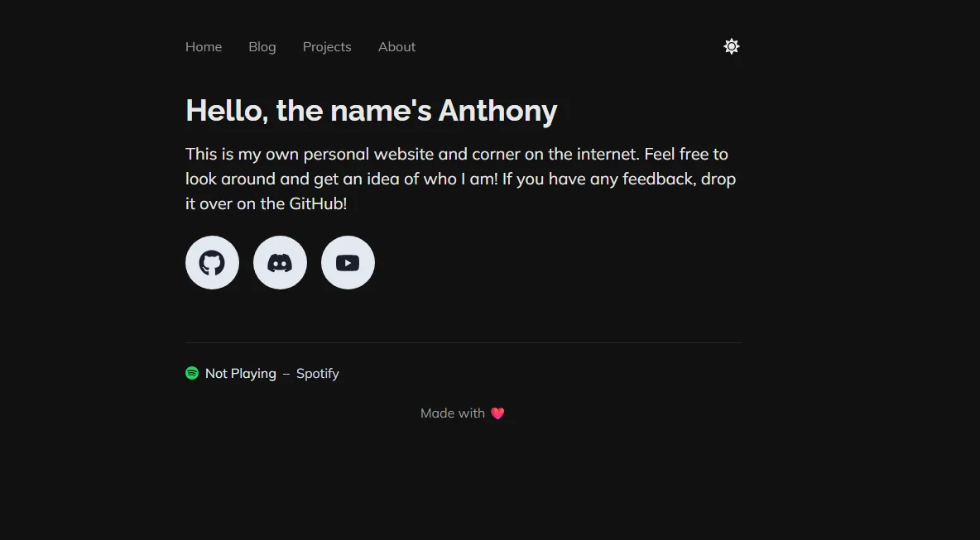Click the Spotify text link
Image resolution: width=980 pixels, height=540 pixels.
click(x=318, y=373)
